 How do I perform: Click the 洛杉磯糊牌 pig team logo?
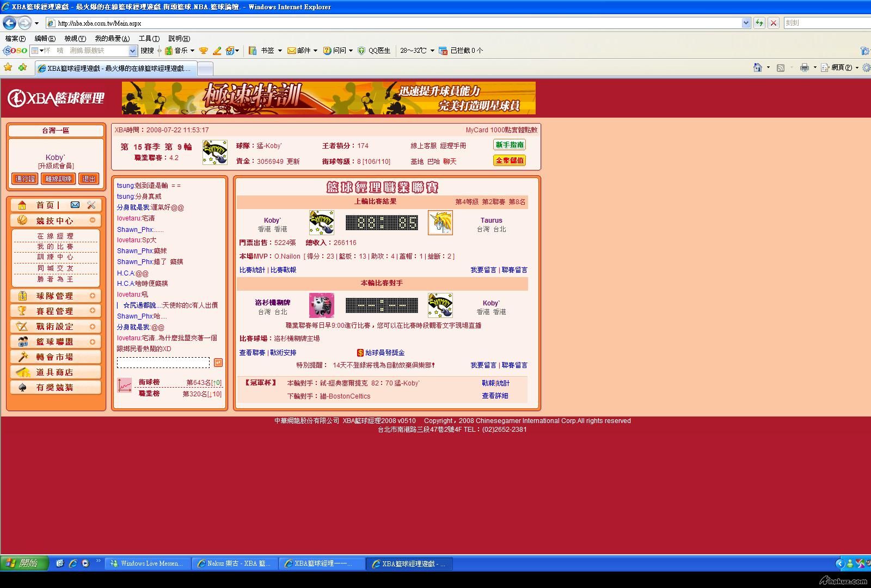click(322, 305)
